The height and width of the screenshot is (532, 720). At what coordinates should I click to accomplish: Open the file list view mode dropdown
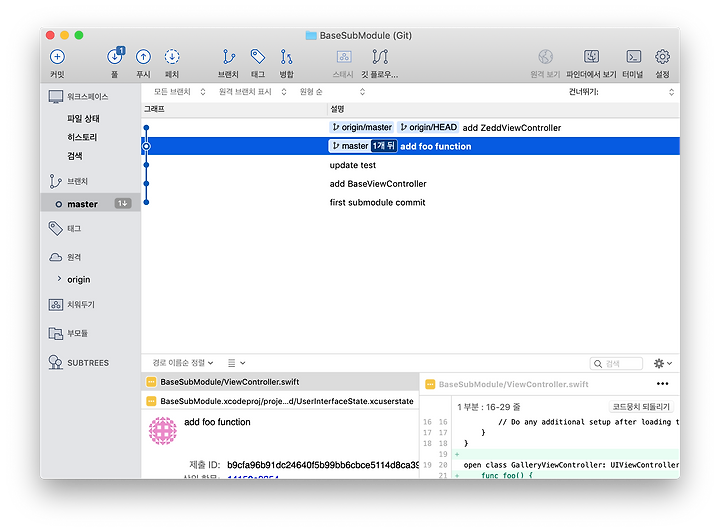(x=236, y=363)
